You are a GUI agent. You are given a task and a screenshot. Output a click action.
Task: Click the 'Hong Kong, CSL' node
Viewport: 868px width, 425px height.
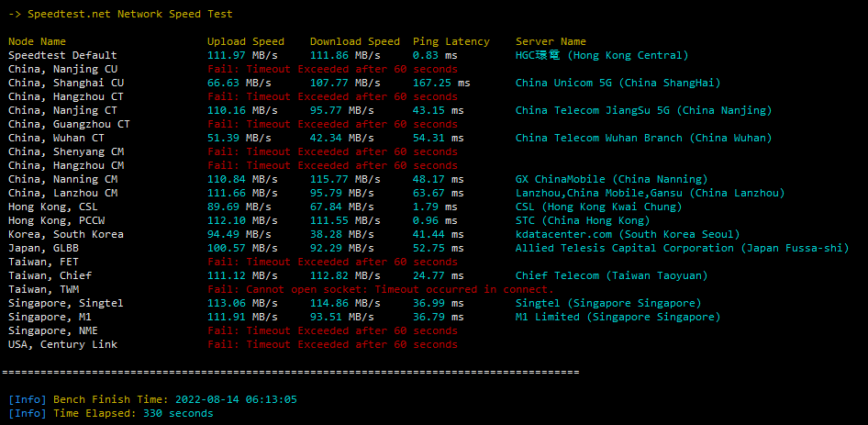53,207
